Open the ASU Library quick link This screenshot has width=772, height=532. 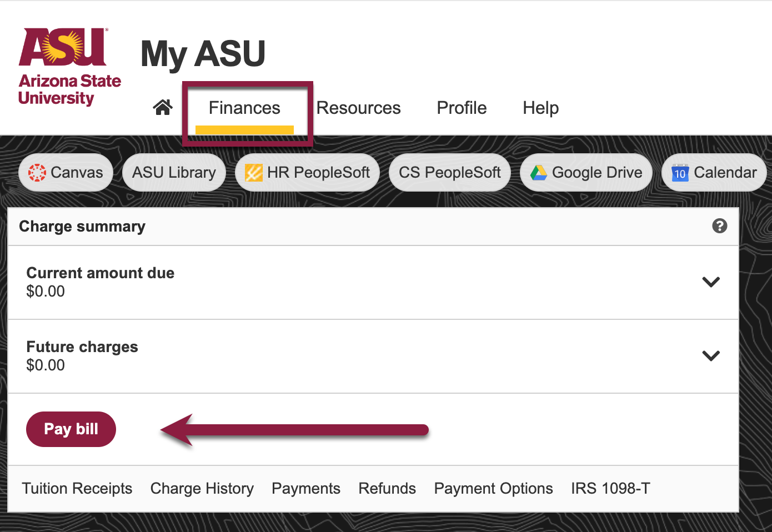tap(174, 173)
